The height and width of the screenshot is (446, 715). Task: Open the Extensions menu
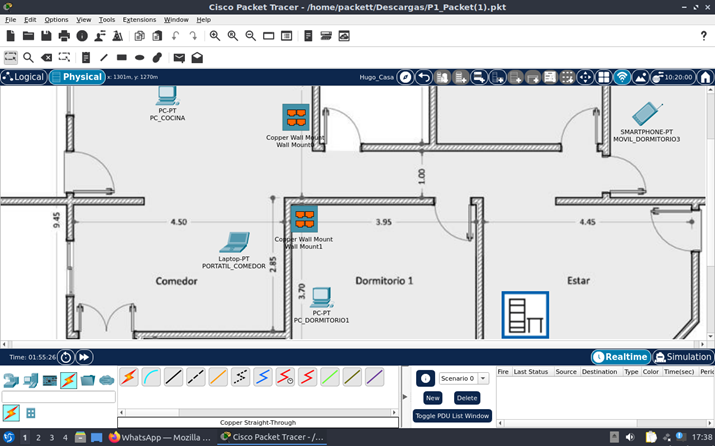[139, 19]
